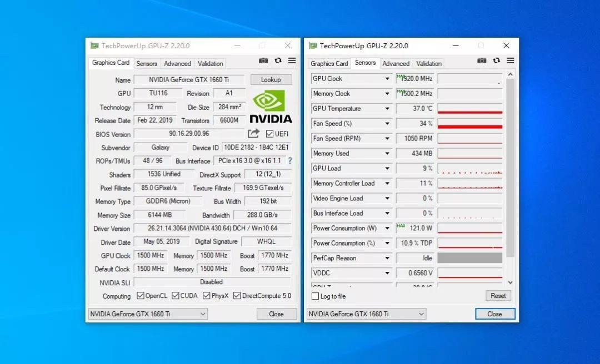The height and width of the screenshot is (364, 600).
Task: Click the Bandwidth value 288.0 GB/s
Action: click(x=262, y=215)
